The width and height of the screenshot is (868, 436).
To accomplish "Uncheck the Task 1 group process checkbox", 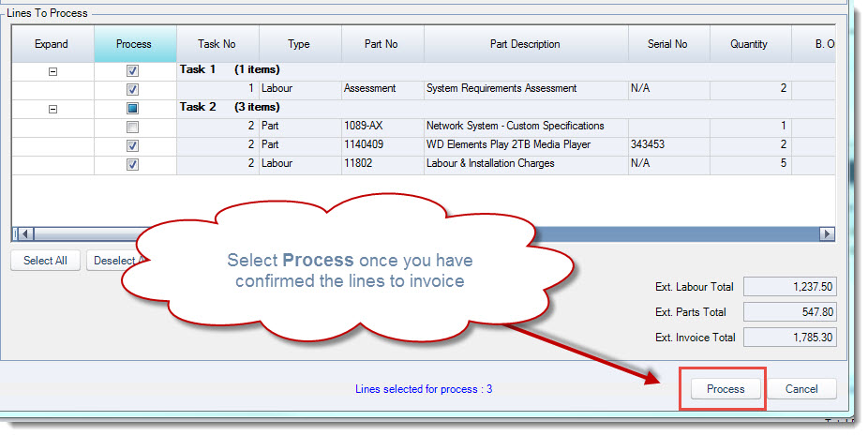I will [132, 71].
